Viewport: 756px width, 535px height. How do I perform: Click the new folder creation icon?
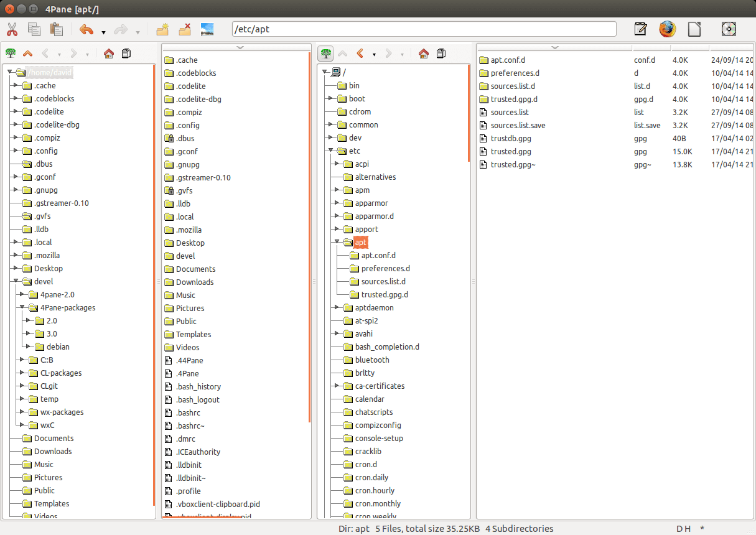(164, 29)
